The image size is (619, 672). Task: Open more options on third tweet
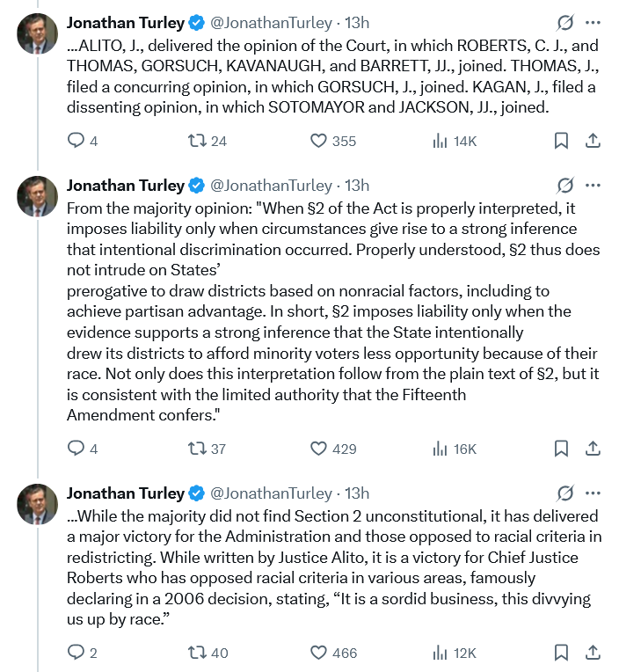[593, 493]
